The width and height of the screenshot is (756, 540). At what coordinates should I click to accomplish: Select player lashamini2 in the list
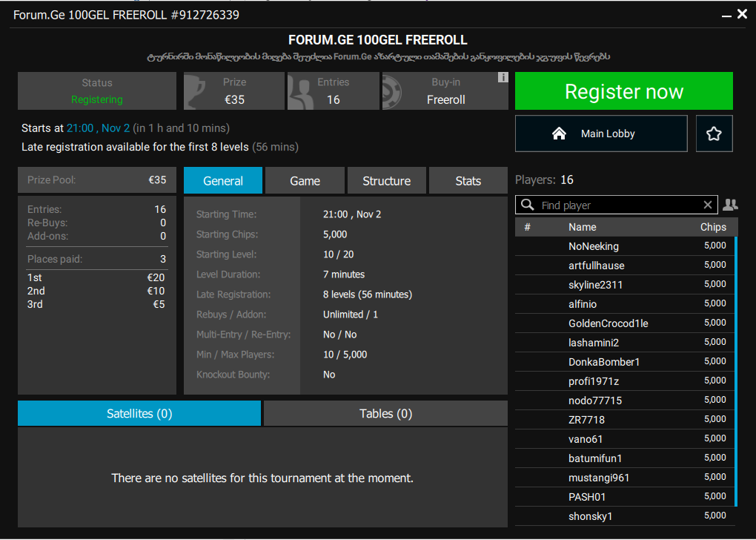pyautogui.click(x=624, y=343)
